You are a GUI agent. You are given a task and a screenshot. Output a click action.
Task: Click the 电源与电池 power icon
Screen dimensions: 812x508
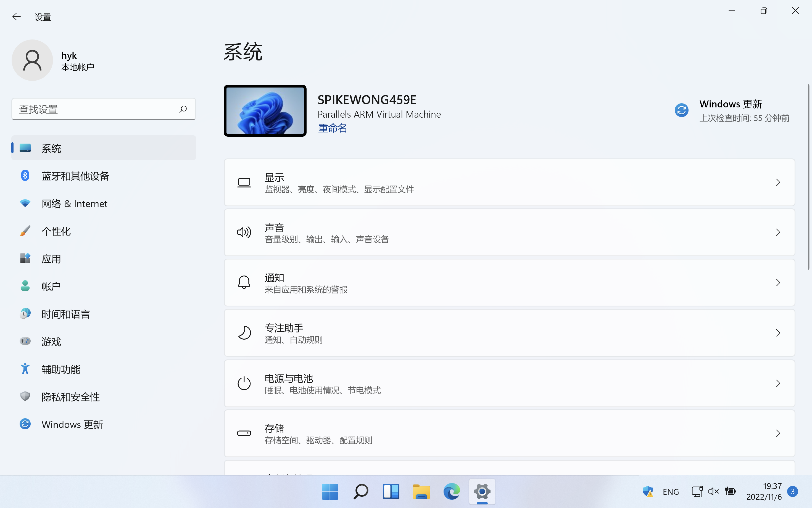tap(244, 383)
